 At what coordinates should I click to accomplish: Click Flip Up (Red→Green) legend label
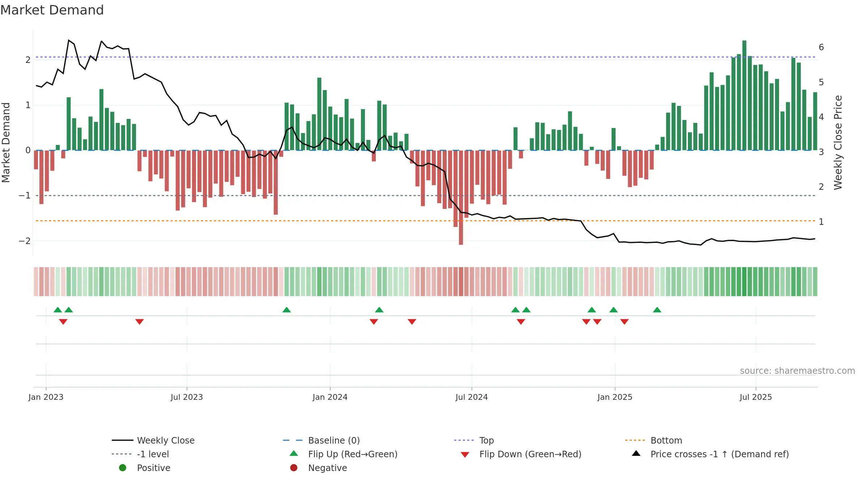pos(353,454)
